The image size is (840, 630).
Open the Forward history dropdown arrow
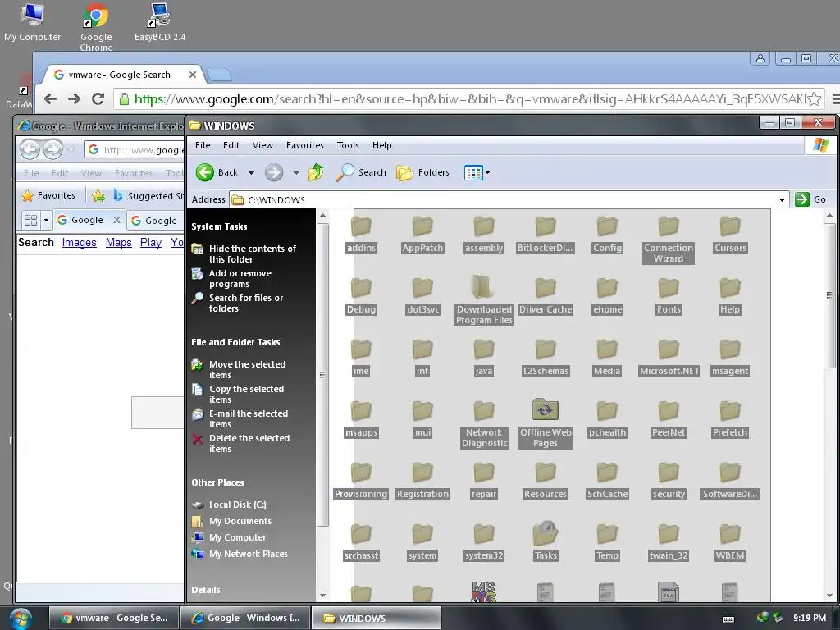(296, 172)
